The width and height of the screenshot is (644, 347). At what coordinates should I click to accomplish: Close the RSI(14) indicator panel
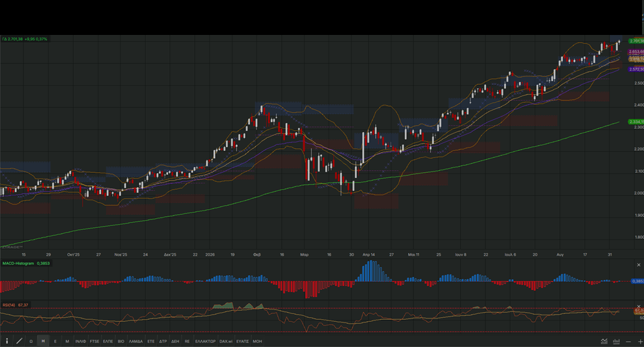click(639, 307)
